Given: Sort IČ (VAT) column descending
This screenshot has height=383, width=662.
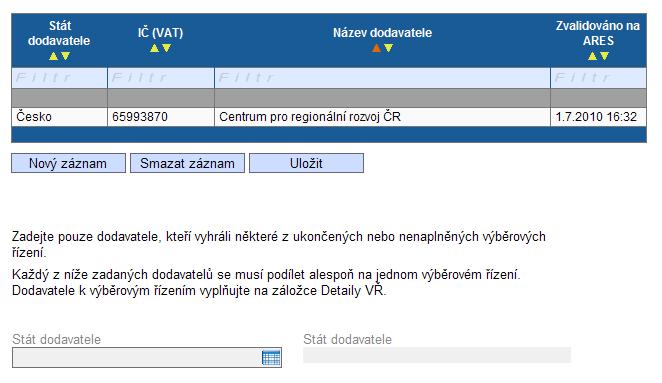Looking at the screenshot, I should coord(167,48).
